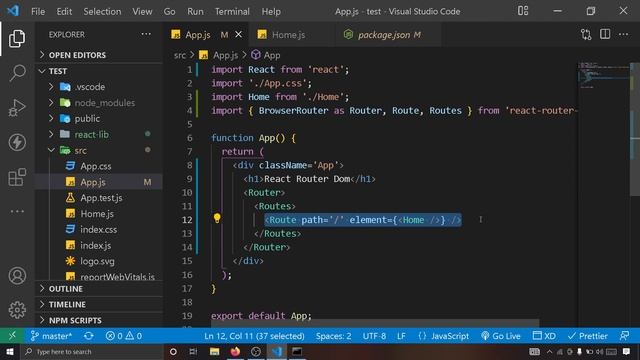Synchronize changes icon in status bar
Screen dimensions: 640x360
point(89,336)
